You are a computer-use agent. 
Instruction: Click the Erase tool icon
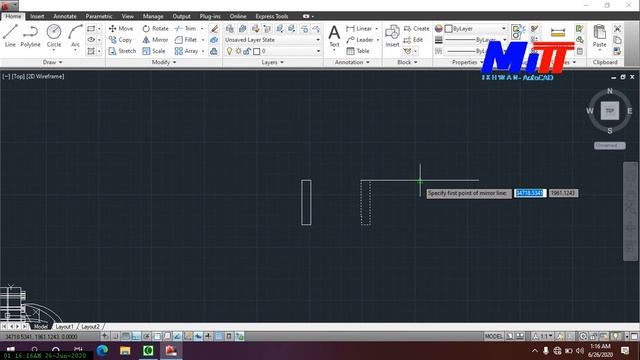click(214, 29)
